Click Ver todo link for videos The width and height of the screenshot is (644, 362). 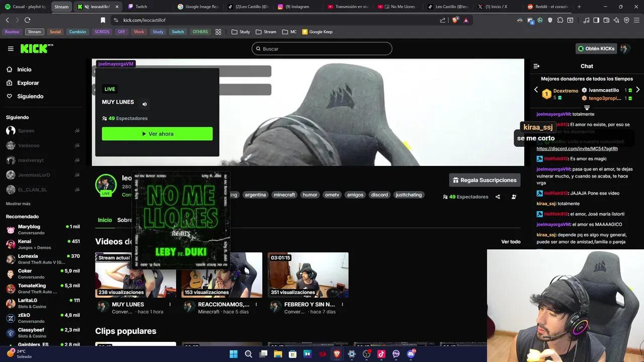tap(511, 242)
